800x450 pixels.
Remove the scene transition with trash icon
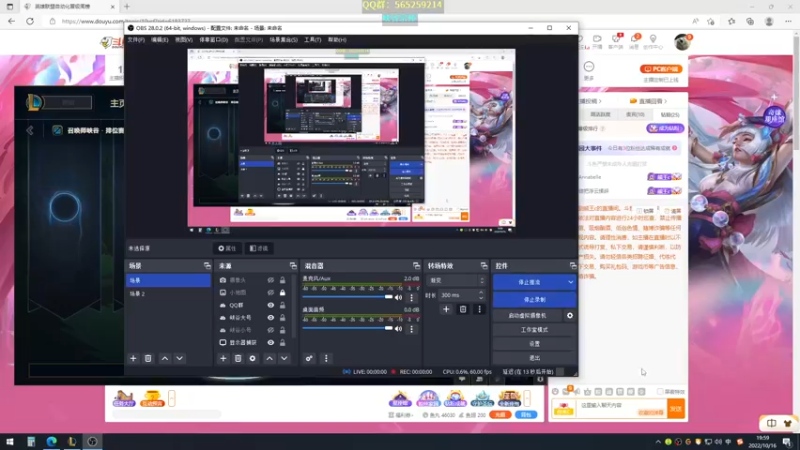tap(463, 309)
